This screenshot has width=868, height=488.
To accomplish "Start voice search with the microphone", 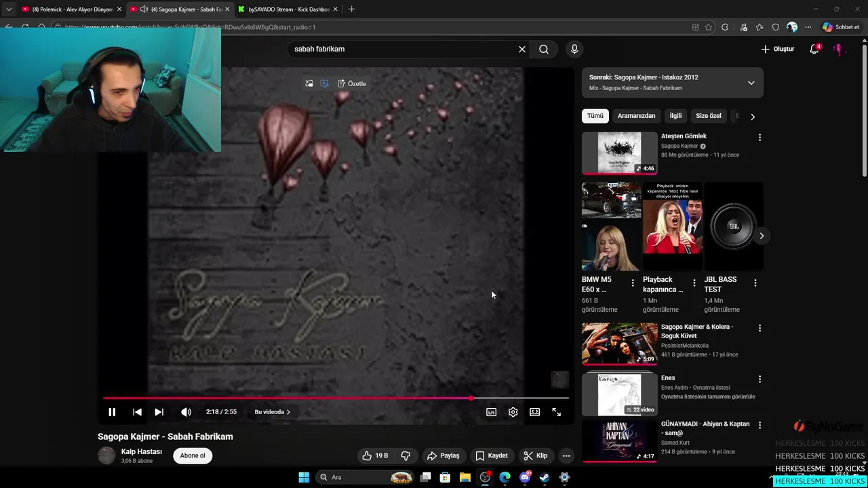I will point(574,49).
